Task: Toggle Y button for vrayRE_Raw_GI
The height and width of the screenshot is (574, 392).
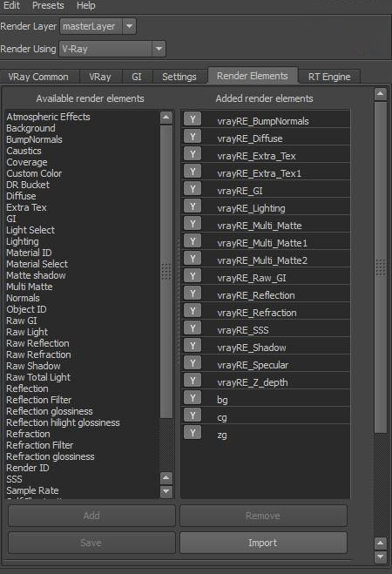Action: tap(193, 276)
